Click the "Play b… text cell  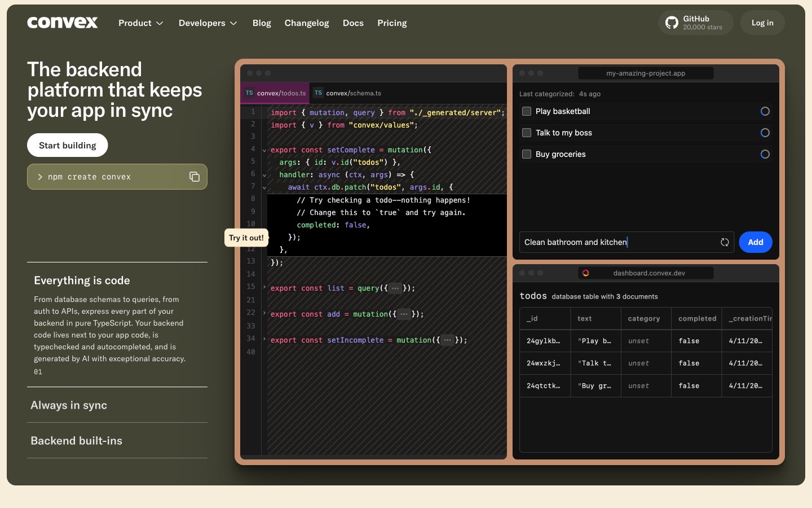click(x=595, y=341)
